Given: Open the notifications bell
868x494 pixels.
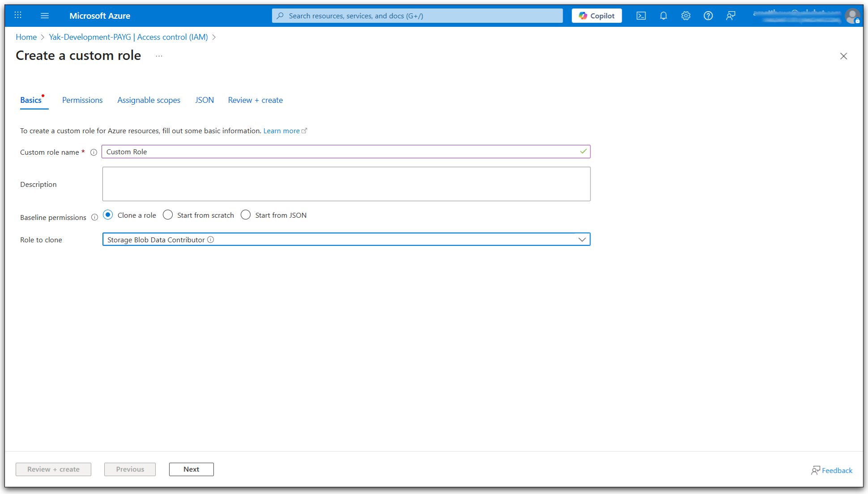Looking at the screenshot, I should [x=664, y=16].
